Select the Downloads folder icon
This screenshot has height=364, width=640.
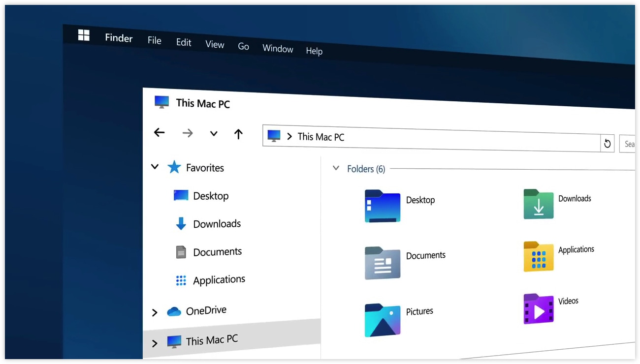(539, 204)
